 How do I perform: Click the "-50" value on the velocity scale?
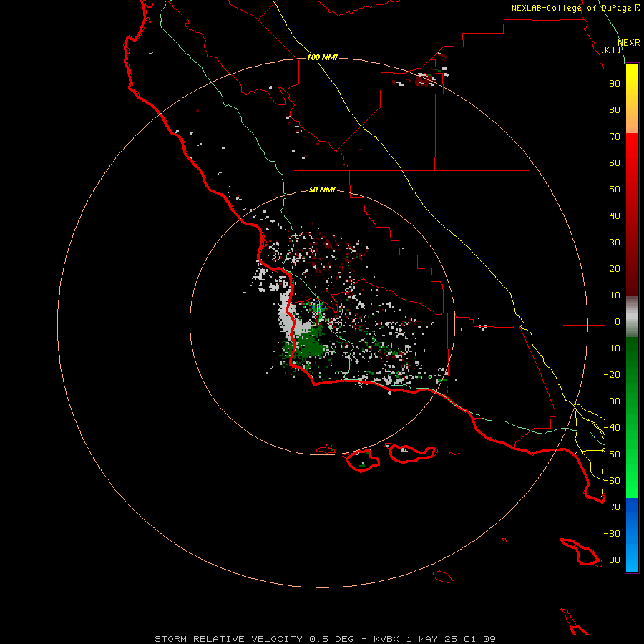pos(612,454)
